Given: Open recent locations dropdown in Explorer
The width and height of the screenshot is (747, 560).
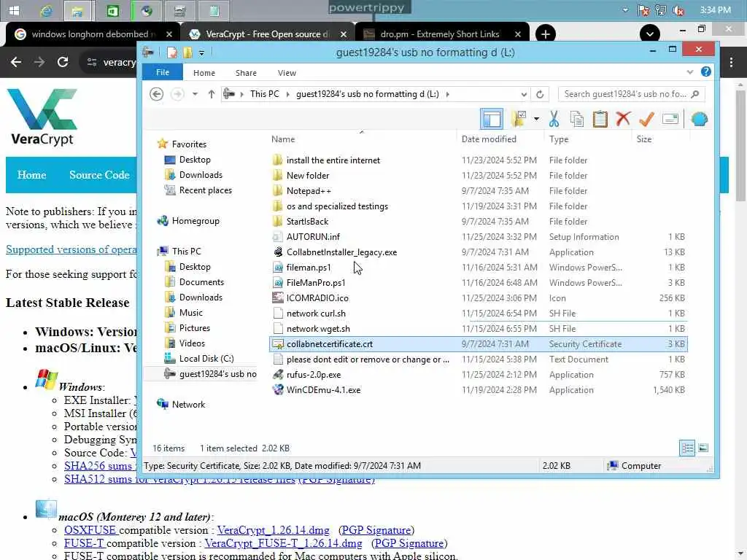Looking at the screenshot, I should pos(195,94).
